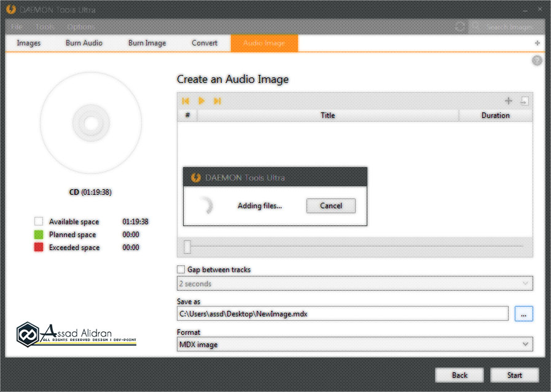This screenshot has width=551, height=392.
Task: Click the Available space value 01:19:38
Action: pyautogui.click(x=135, y=222)
